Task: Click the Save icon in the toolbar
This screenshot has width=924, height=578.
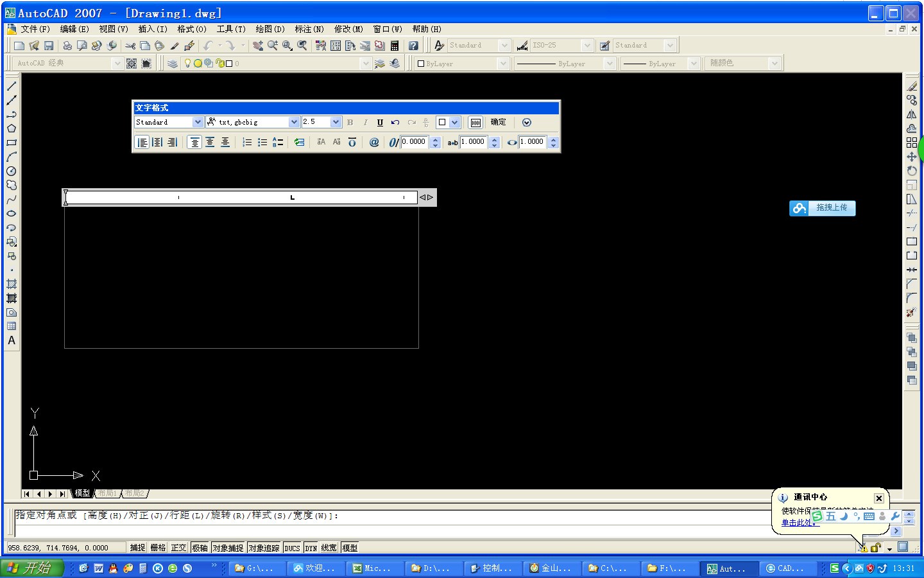Action: 49,46
